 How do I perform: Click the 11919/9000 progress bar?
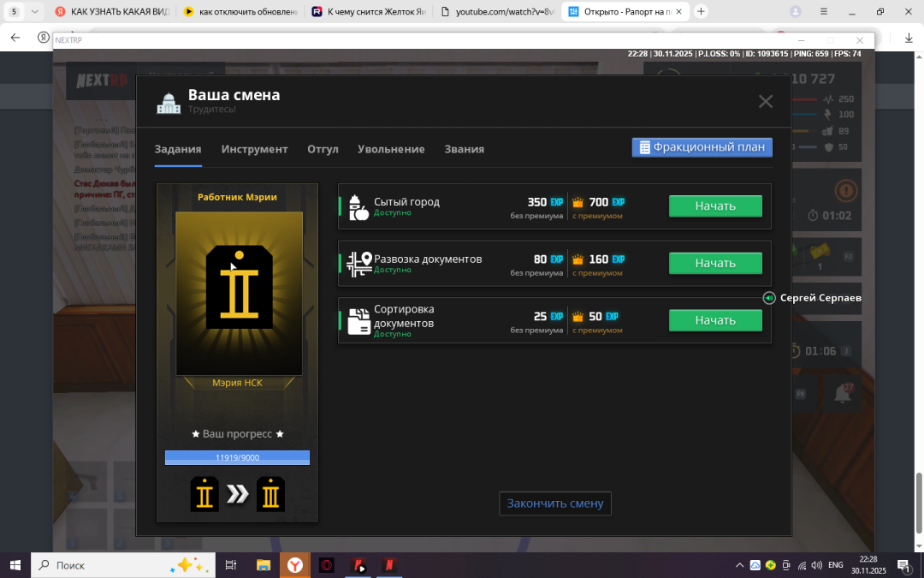(237, 457)
